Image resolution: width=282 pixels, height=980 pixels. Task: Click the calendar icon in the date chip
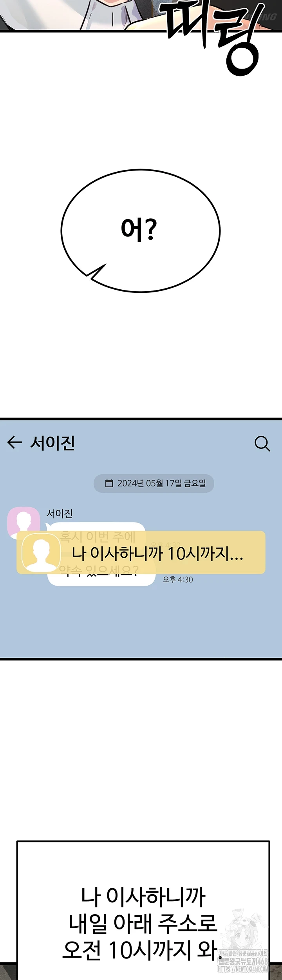tap(109, 483)
